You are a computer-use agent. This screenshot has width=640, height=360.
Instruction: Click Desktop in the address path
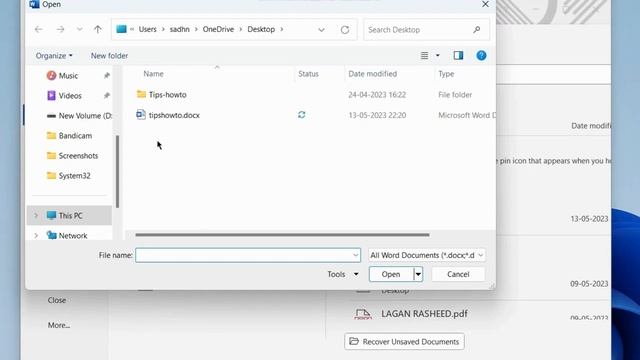coord(261,29)
